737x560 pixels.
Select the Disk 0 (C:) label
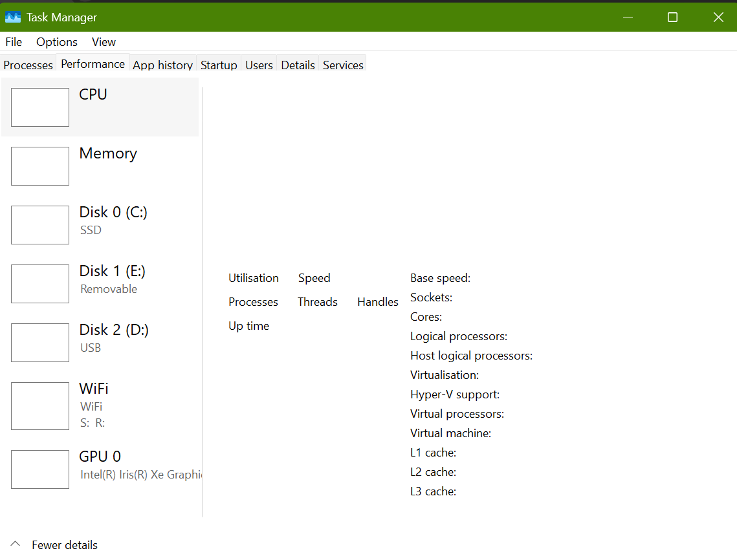[113, 212]
